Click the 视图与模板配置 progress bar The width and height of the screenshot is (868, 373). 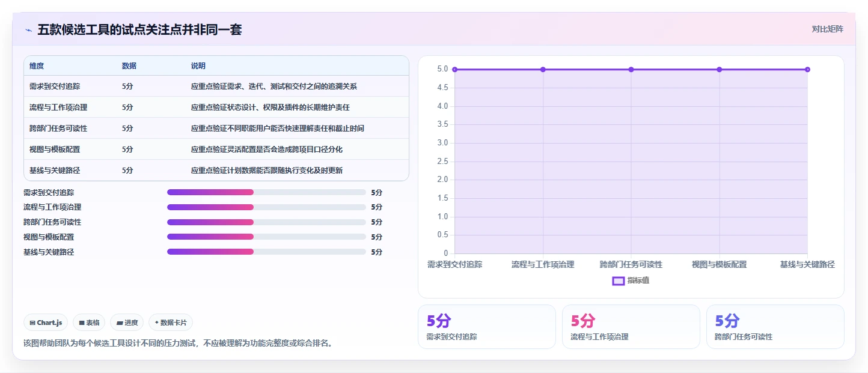[266, 237]
